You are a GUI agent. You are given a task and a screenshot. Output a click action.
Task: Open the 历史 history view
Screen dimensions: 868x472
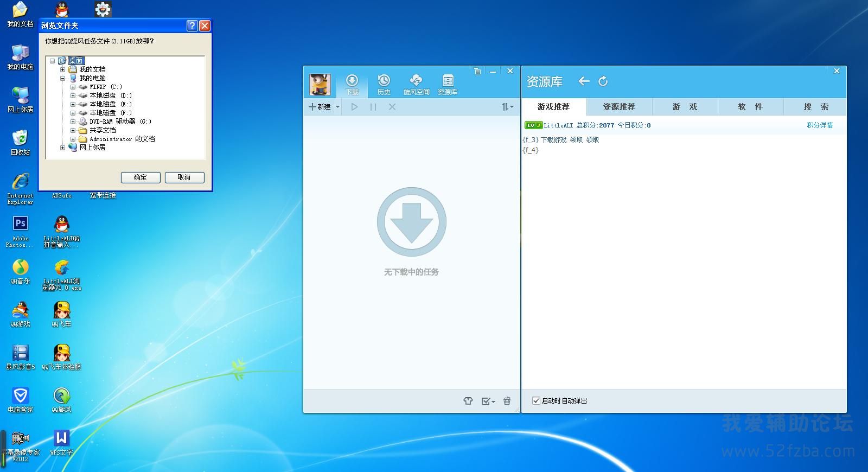(384, 85)
